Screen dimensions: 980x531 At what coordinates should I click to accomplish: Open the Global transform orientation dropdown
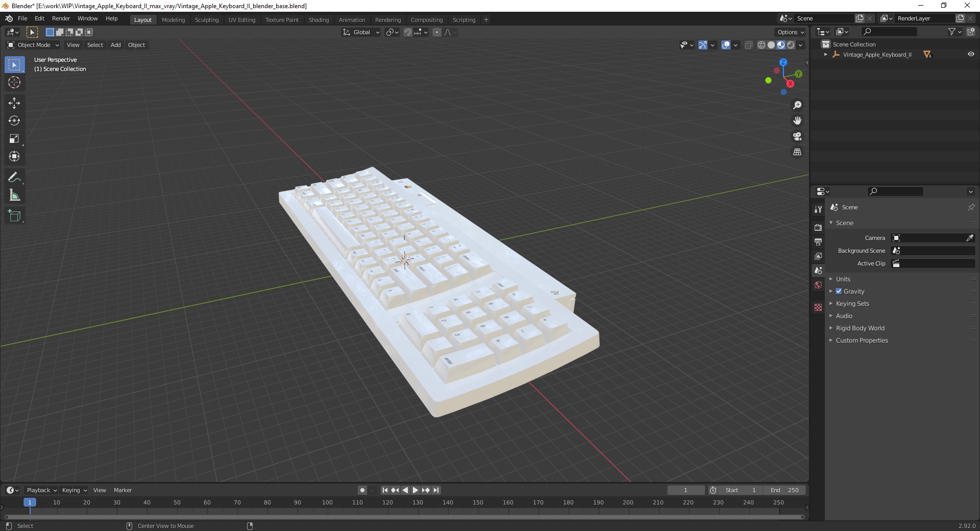tap(361, 32)
